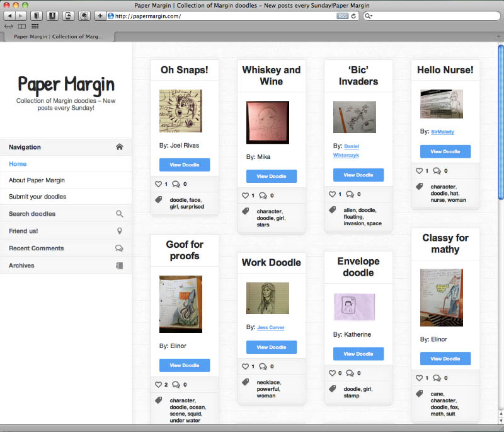The width and height of the screenshot is (504, 432).
Task: Click View Doodle under Oh Snaps!
Action: (184, 165)
